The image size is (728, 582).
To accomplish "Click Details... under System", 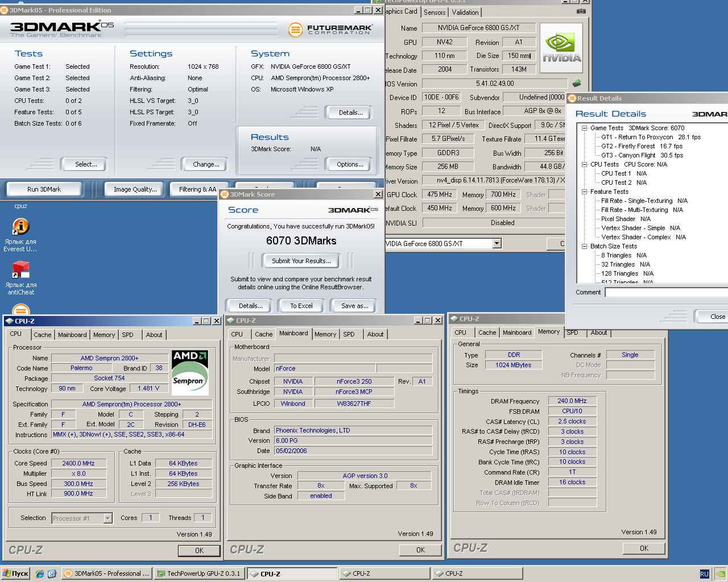I will (350, 113).
